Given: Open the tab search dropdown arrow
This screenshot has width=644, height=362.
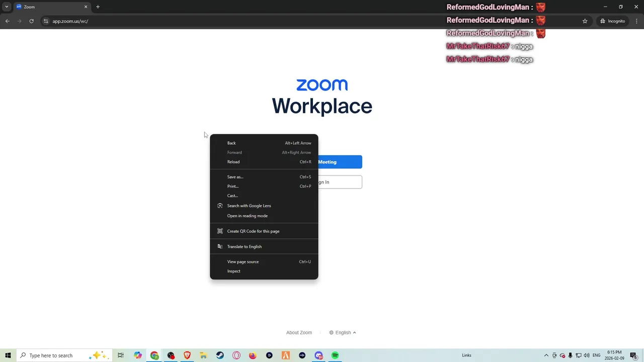Looking at the screenshot, I should pyautogui.click(x=7, y=7).
